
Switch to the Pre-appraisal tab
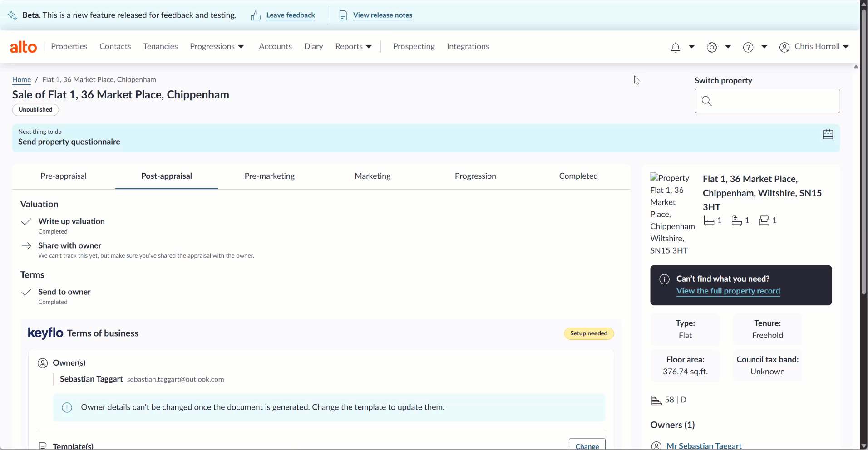tap(64, 176)
